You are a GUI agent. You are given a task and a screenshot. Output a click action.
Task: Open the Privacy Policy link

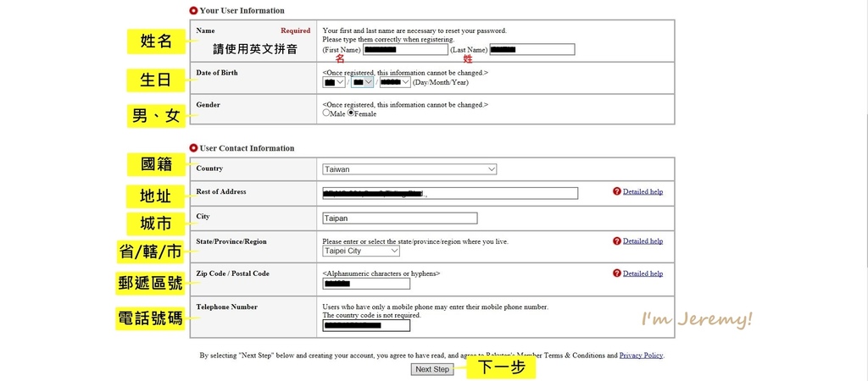[641, 356]
